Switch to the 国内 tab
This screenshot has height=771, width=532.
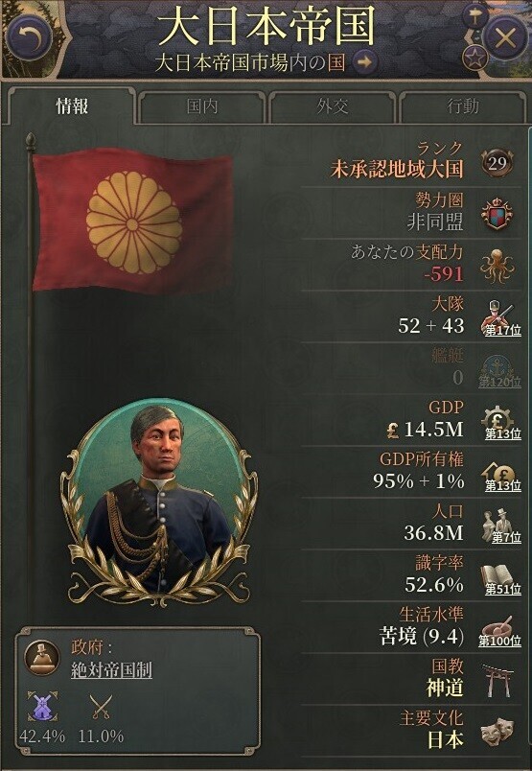[x=202, y=106]
